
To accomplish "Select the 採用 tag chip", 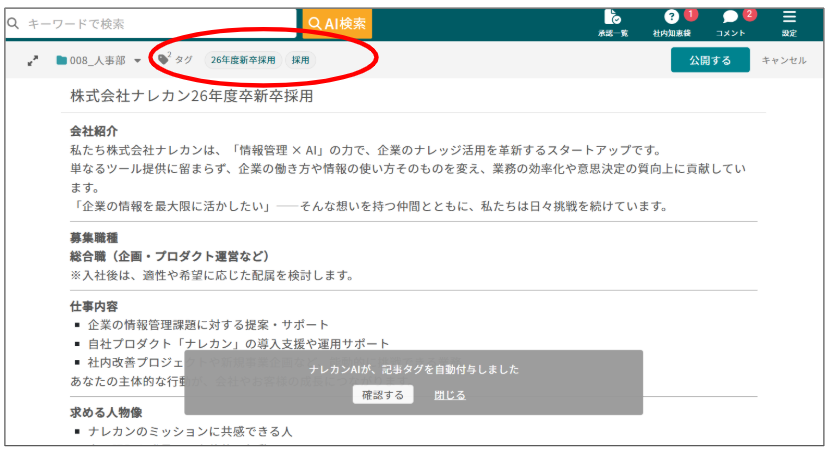I will coord(300,60).
